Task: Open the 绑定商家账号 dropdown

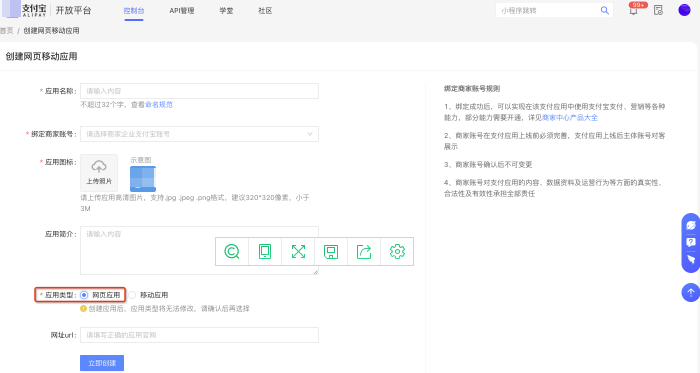Action: tap(199, 134)
